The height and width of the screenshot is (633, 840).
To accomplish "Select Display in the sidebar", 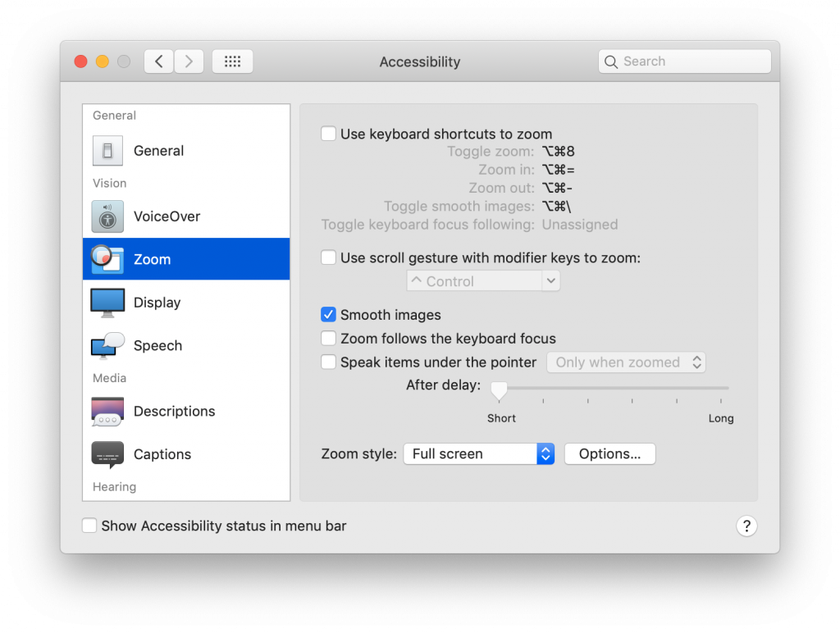I will point(186,303).
